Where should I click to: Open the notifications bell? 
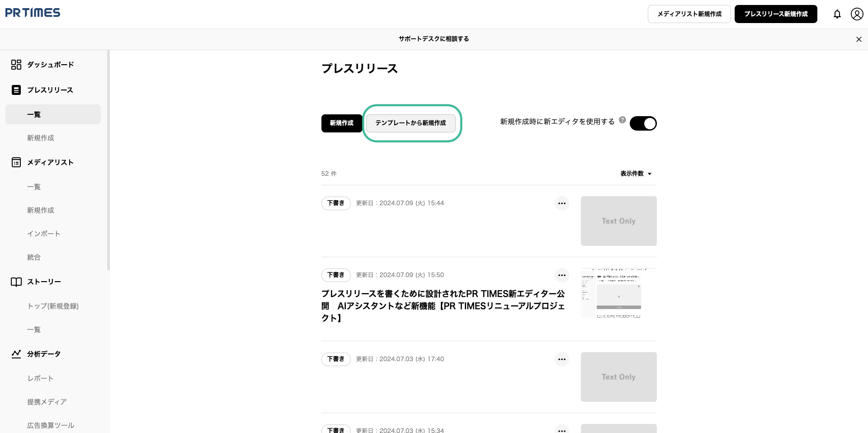[x=837, y=14]
